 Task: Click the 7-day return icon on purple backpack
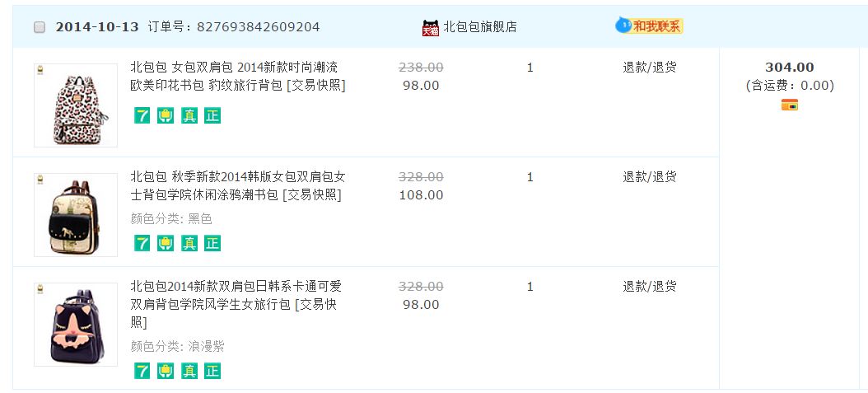click(x=142, y=371)
